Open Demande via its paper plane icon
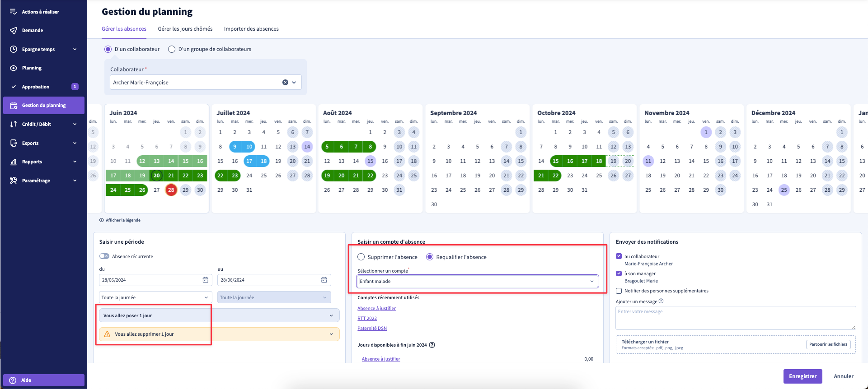868x389 pixels. 14,30
